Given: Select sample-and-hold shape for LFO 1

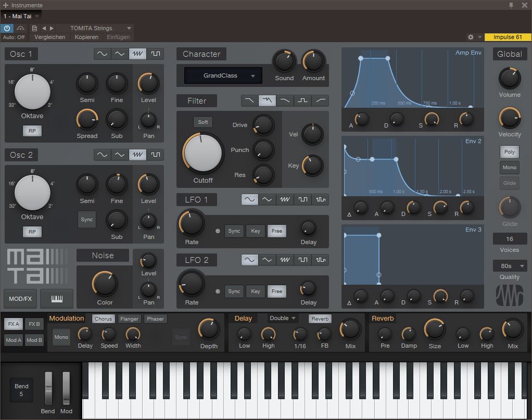Looking at the screenshot, I should click(320, 199).
